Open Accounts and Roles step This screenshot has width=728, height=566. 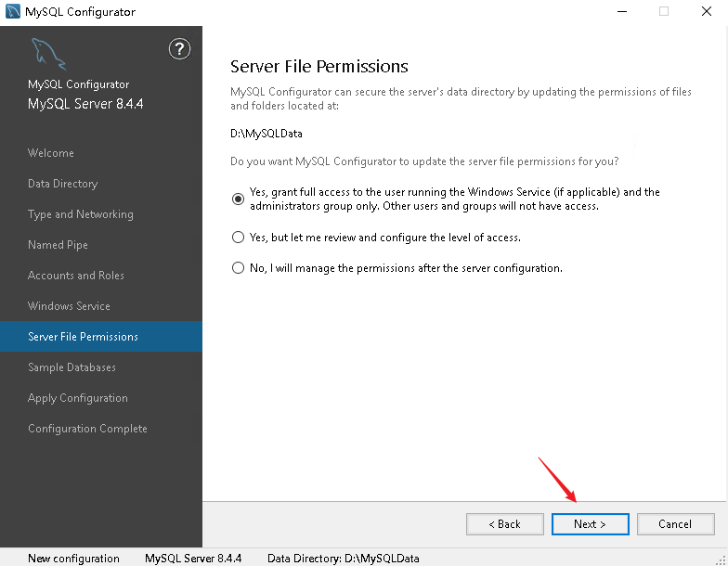coord(76,276)
